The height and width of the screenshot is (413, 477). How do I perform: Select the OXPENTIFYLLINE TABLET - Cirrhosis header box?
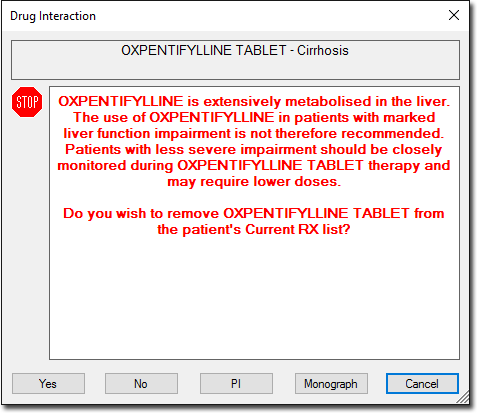pos(235,60)
